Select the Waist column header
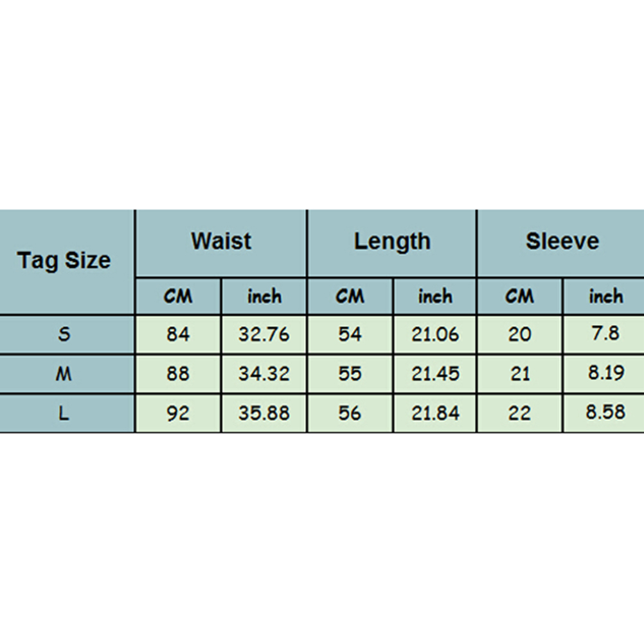This screenshot has height=644, width=644. [221, 242]
